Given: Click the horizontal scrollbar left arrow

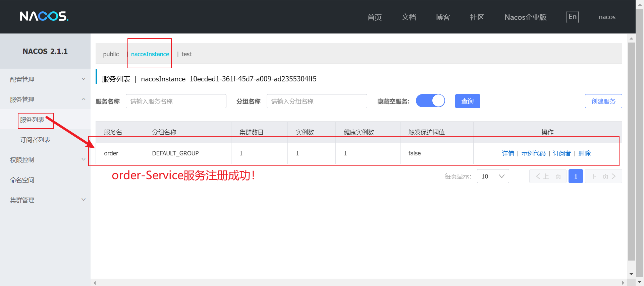Looking at the screenshot, I should click(x=95, y=283).
